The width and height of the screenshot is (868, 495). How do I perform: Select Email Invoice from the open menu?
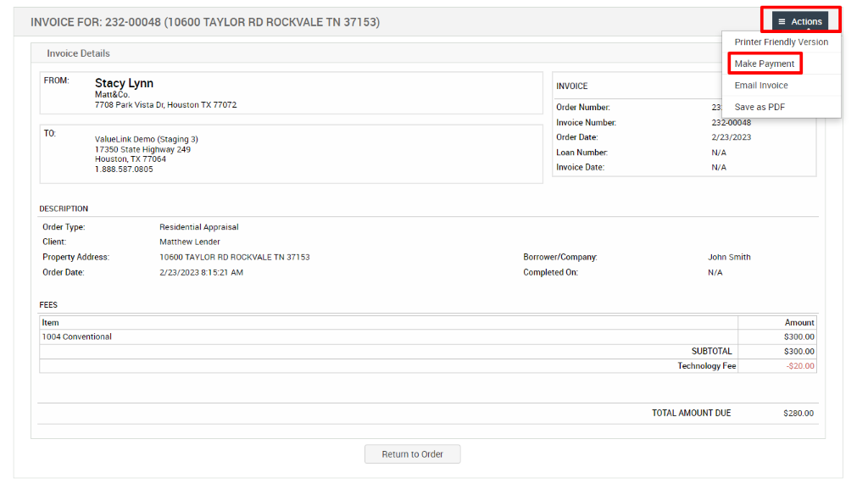pos(760,85)
